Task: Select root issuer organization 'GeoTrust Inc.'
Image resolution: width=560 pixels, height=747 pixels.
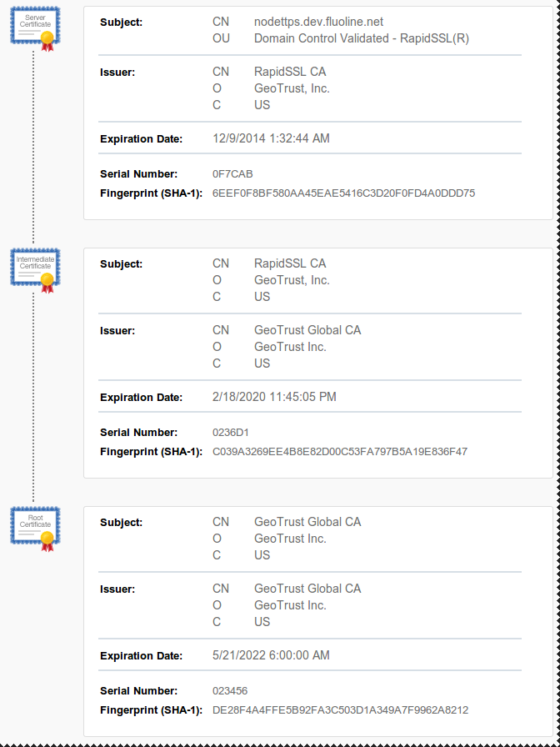Action: (290, 605)
